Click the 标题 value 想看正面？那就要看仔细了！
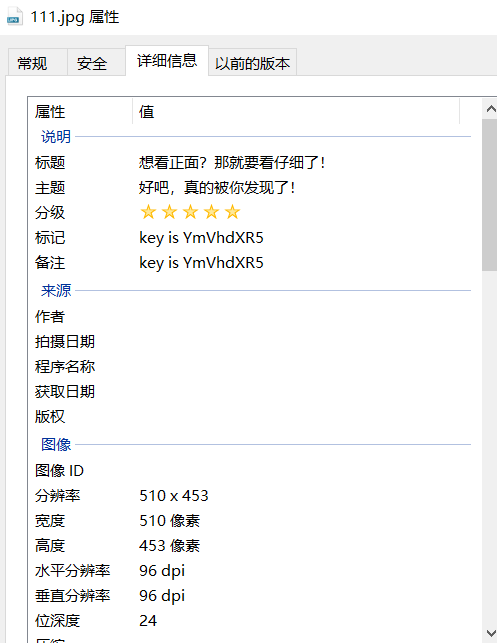The image size is (497, 643). coord(232,162)
